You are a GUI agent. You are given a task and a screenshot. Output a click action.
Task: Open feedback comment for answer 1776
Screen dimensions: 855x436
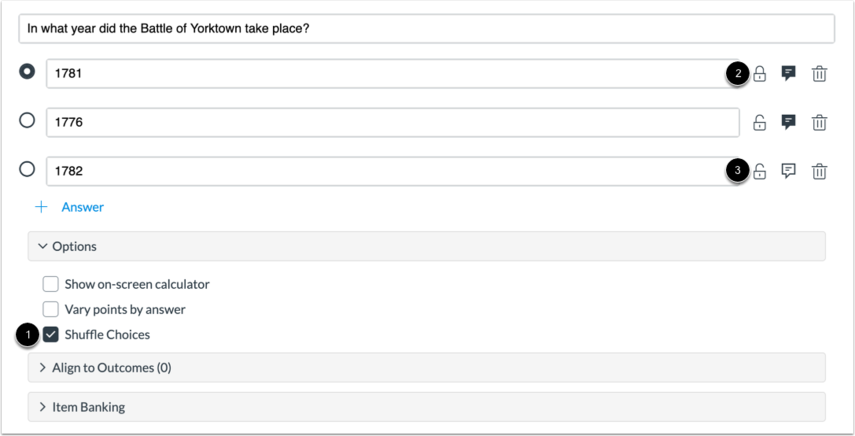pos(788,122)
